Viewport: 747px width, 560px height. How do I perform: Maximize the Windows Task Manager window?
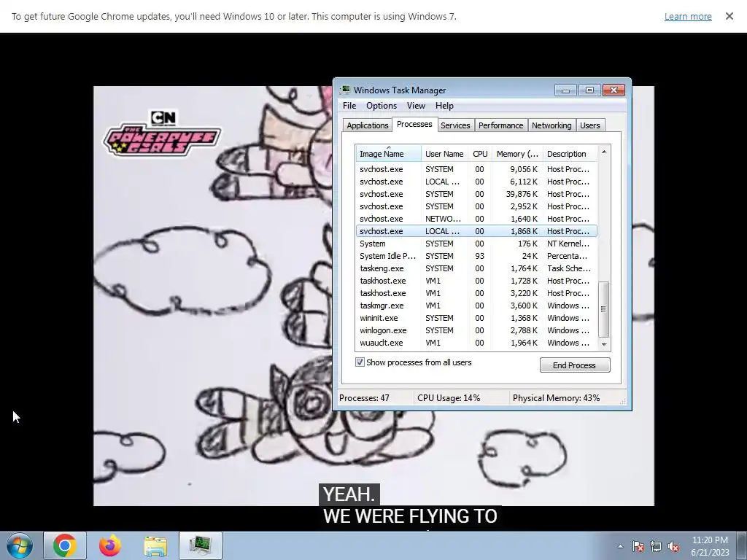click(589, 90)
